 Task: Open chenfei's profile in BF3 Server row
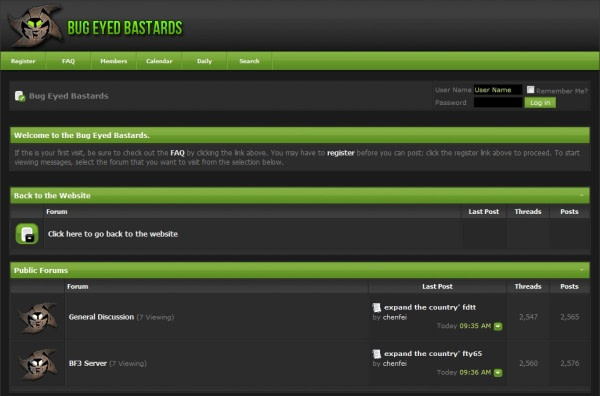[395, 363]
